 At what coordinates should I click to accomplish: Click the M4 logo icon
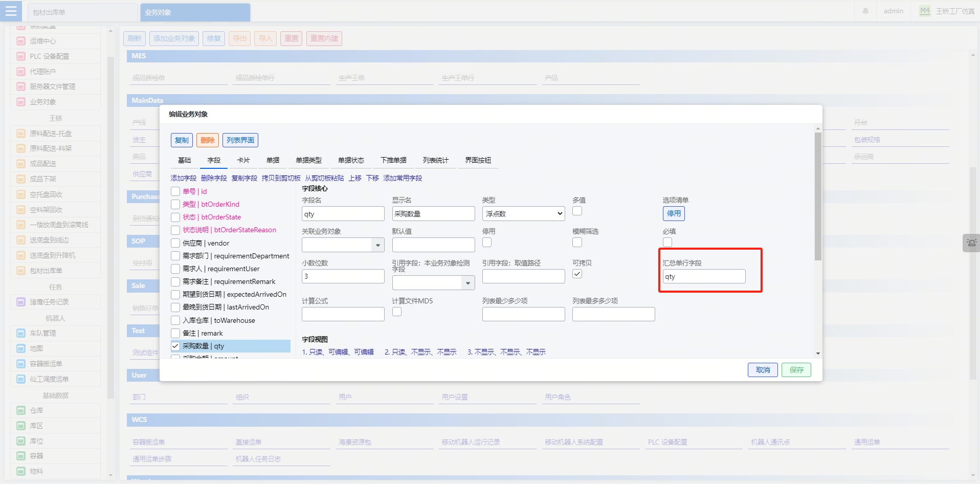point(925,11)
